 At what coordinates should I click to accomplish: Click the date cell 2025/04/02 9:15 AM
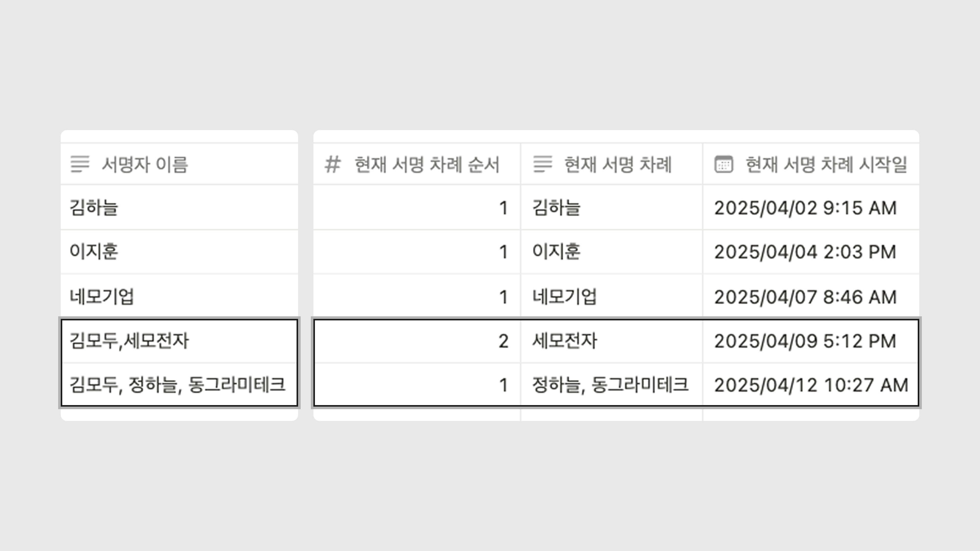[805, 208]
